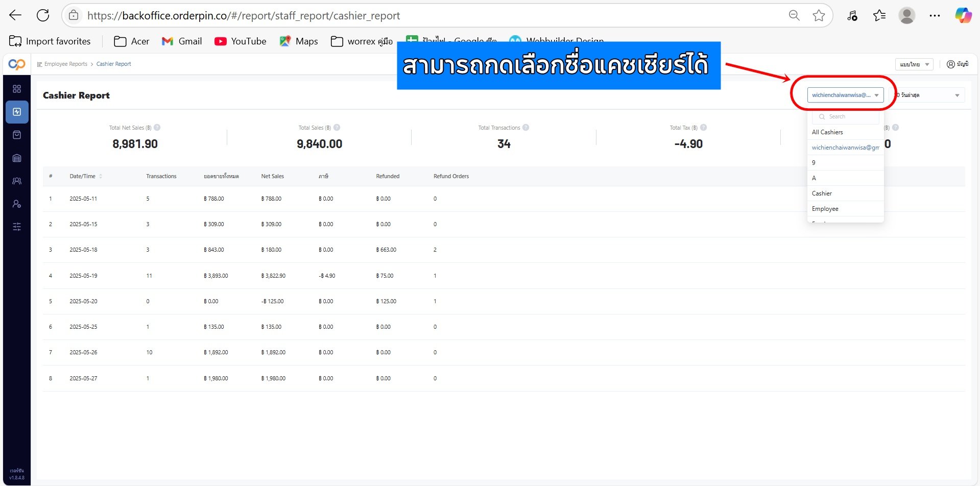This screenshot has width=980, height=486.
Task: Click the Refund Orders column header
Action: (451, 176)
